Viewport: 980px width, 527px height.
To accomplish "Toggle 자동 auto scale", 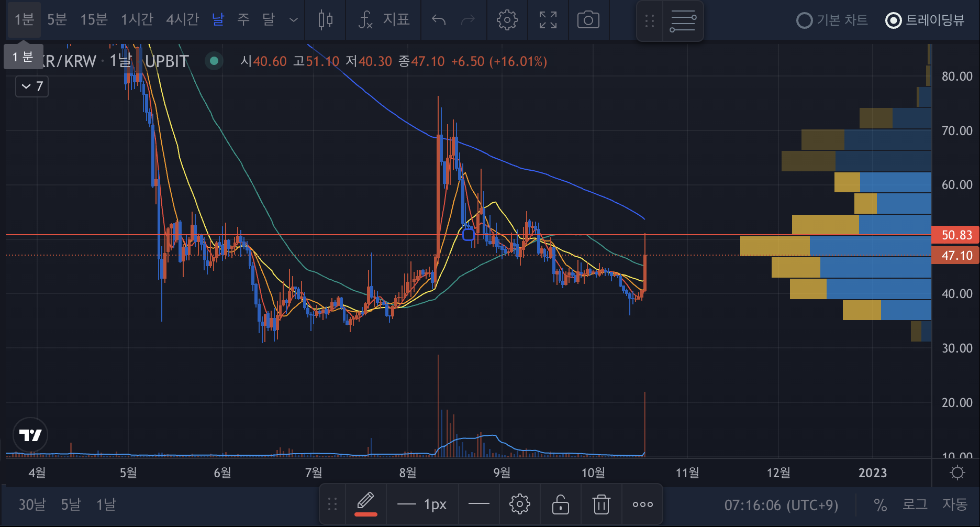I will point(955,504).
